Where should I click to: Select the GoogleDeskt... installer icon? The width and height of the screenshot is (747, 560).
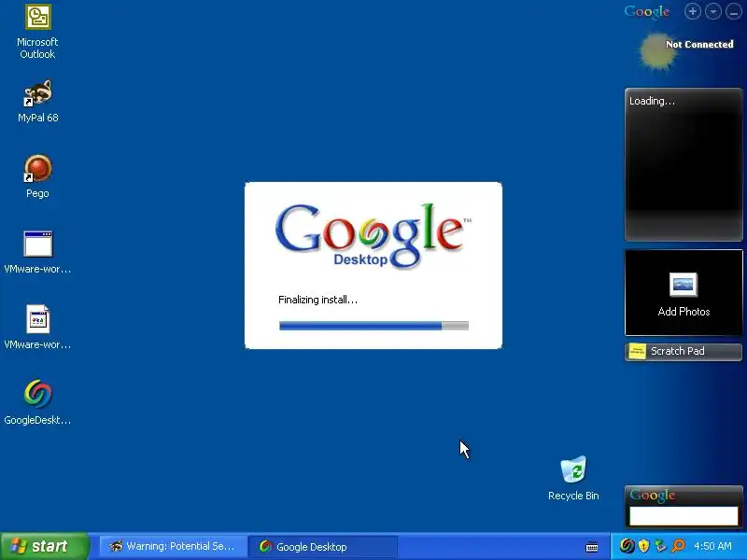pyautogui.click(x=37, y=394)
